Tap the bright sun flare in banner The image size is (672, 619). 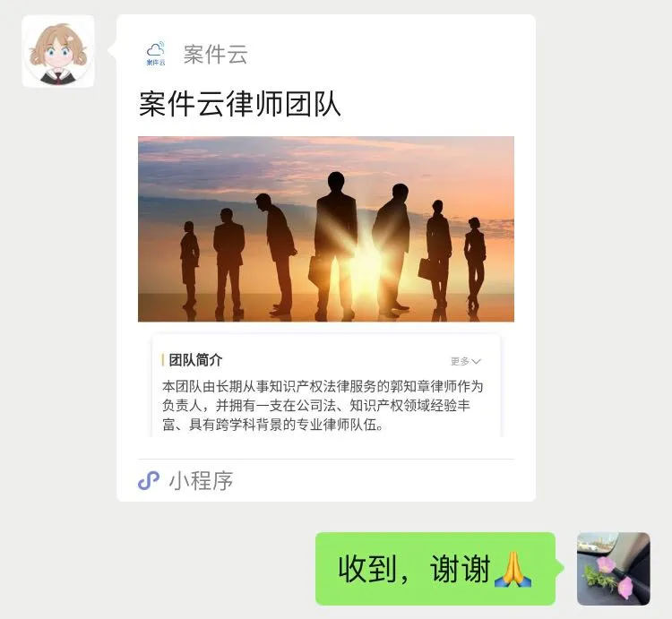(x=365, y=257)
